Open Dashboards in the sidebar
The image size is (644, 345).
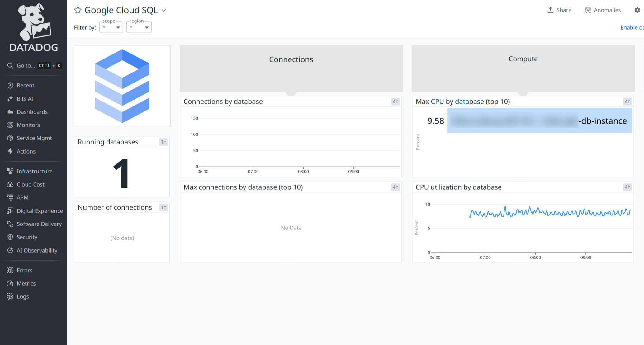32,112
